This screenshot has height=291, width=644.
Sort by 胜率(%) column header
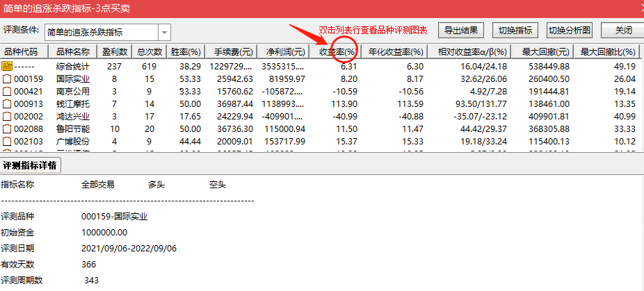(186, 52)
